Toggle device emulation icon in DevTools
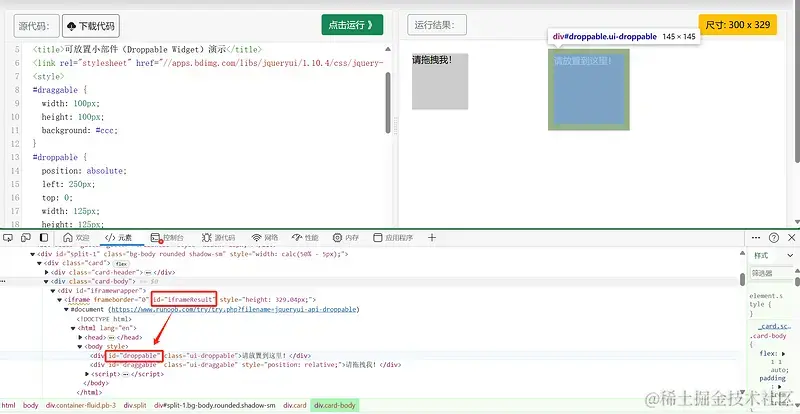 (x=26, y=237)
